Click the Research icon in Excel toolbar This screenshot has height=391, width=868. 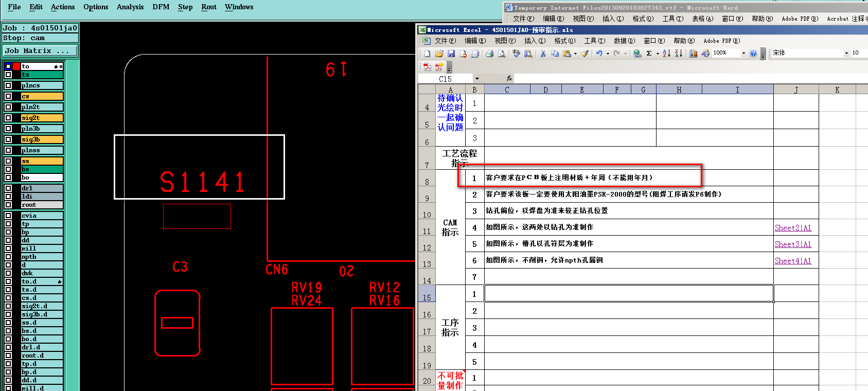(528, 54)
